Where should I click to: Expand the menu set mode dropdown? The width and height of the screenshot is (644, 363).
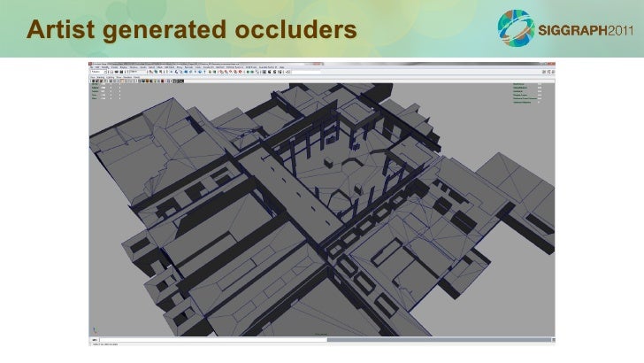click(98, 72)
